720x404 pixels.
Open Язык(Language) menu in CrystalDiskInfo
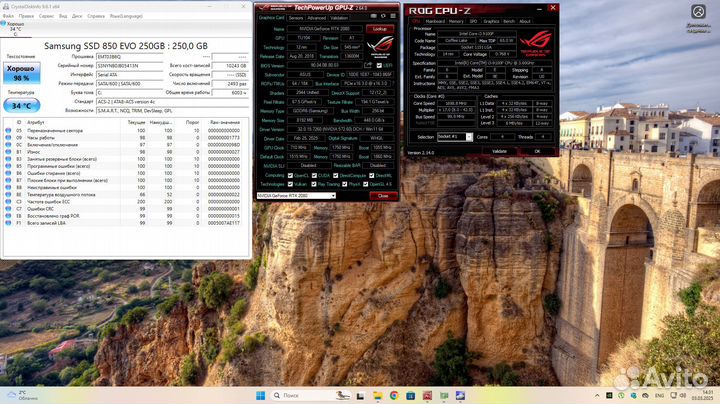(x=126, y=16)
